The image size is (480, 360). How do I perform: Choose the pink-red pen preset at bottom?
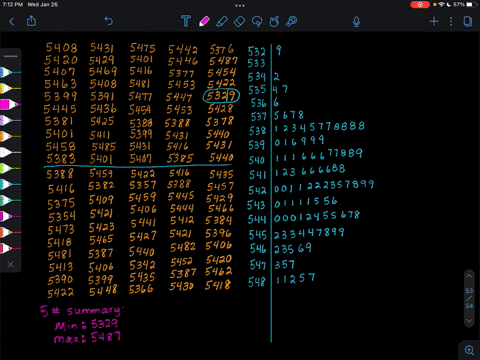tap(10, 248)
